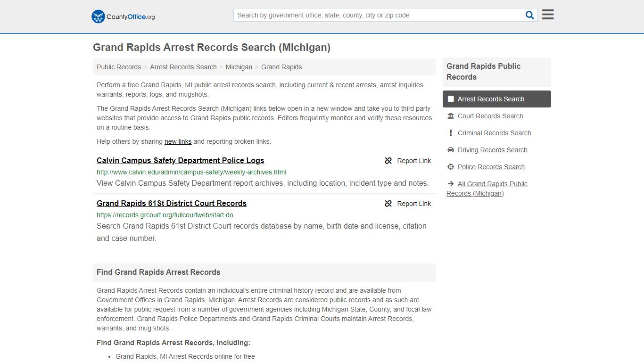
Task: Open Public Records breadcrumb
Action: pyautogui.click(x=119, y=67)
